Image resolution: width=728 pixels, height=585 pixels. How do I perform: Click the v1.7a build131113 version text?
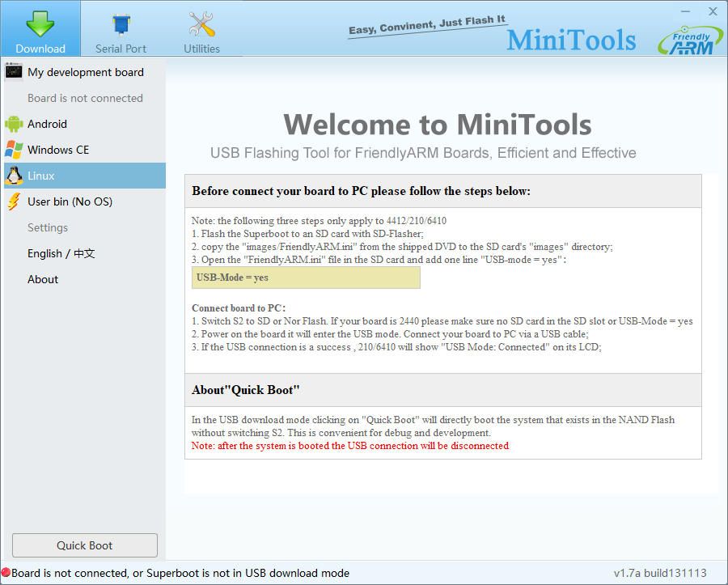tap(660, 573)
